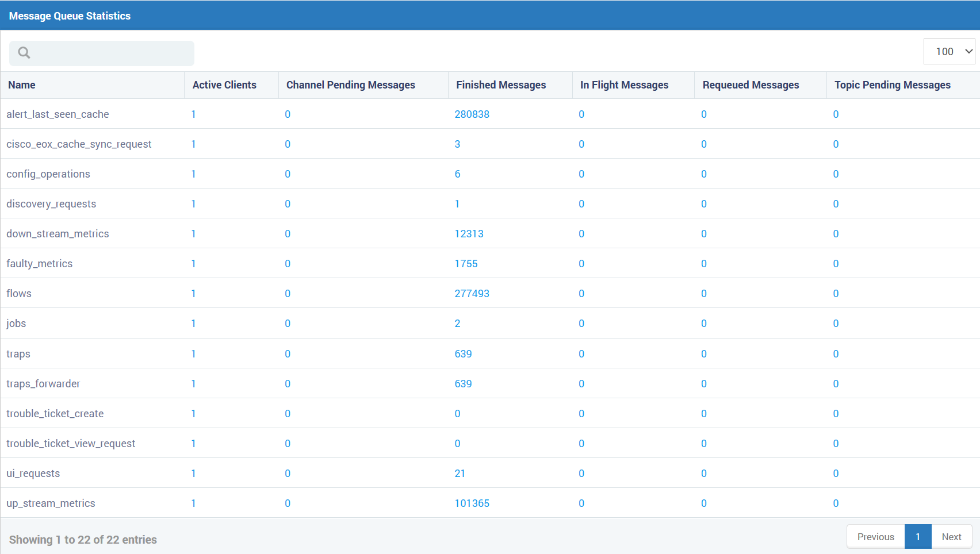The width and height of the screenshot is (980, 554).
Task: Select config_operations queue name
Action: coord(48,174)
